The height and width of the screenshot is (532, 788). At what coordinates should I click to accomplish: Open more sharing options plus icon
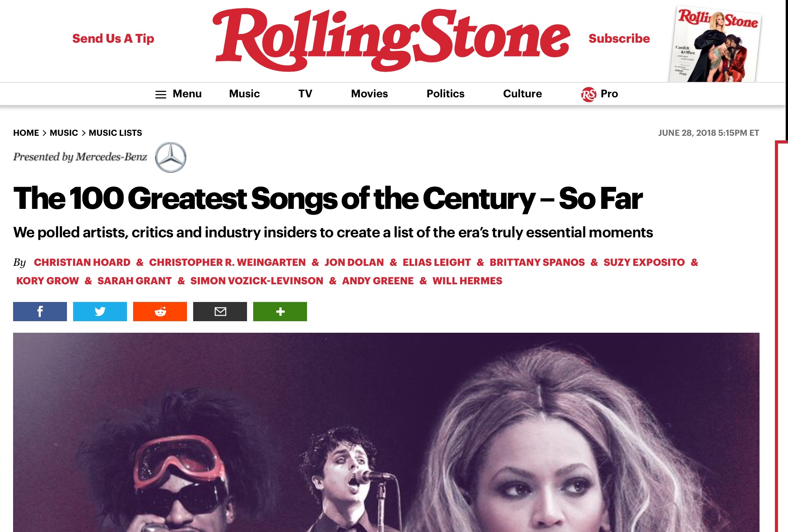(x=280, y=312)
